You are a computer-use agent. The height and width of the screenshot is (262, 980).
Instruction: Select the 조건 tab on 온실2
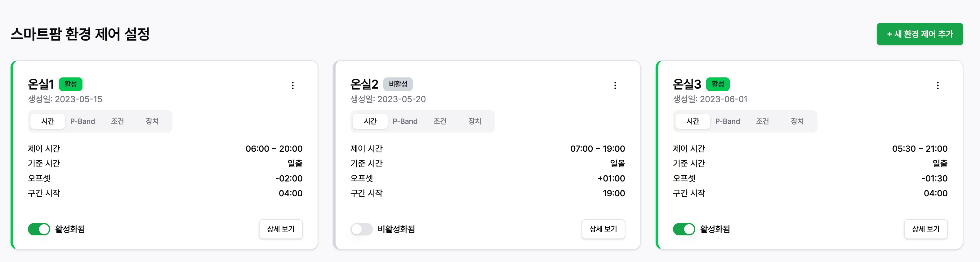point(440,121)
